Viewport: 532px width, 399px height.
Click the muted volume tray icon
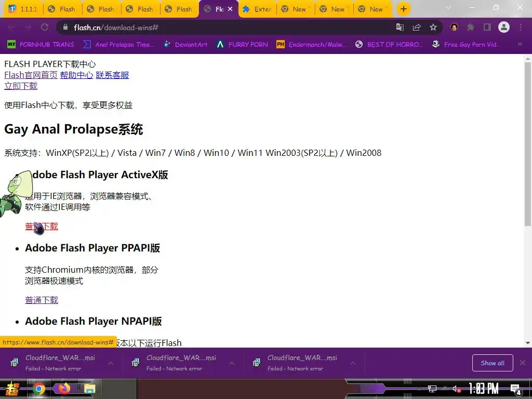pos(457,389)
